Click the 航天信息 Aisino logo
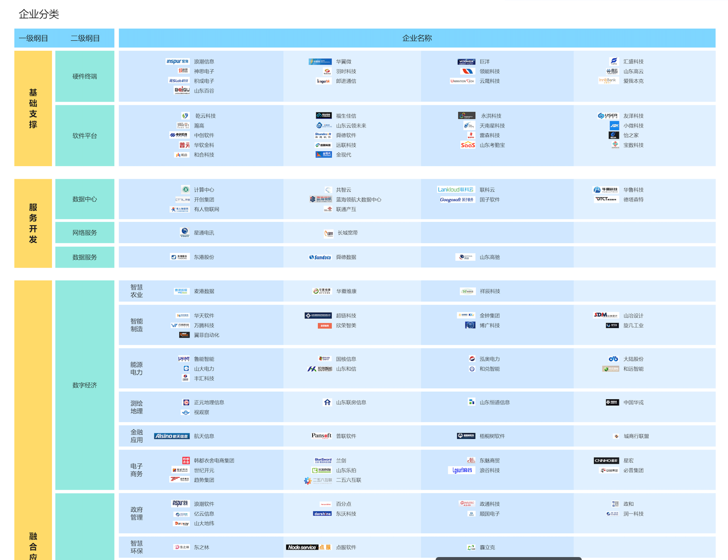The height and width of the screenshot is (560, 728). pyautogui.click(x=172, y=436)
